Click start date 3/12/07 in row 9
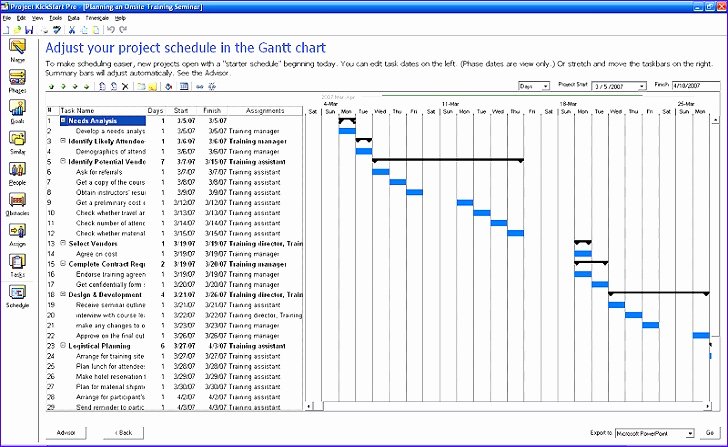728x447 pixels. 184,203
